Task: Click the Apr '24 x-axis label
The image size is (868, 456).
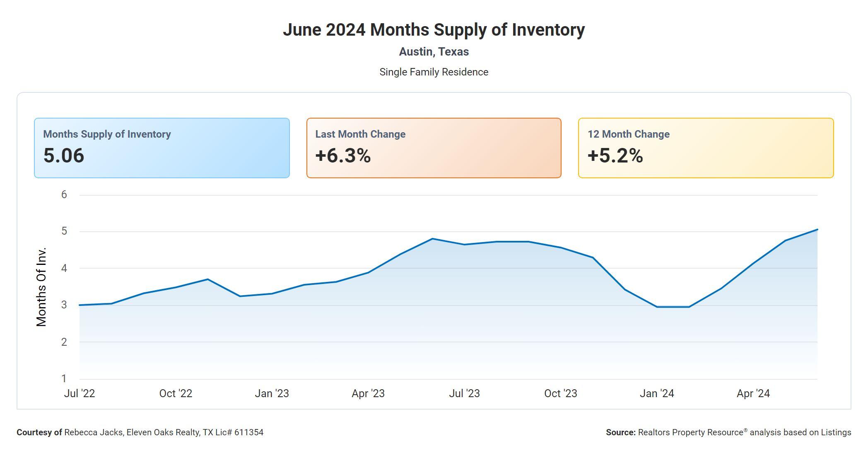Action: (x=753, y=393)
